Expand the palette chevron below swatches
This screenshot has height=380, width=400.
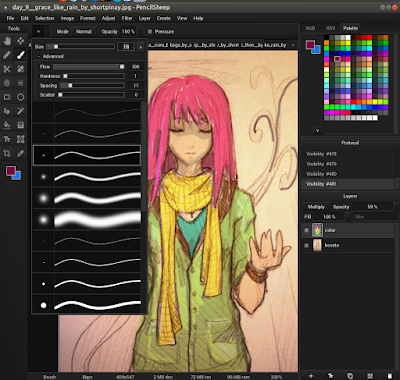coord(317,131)
